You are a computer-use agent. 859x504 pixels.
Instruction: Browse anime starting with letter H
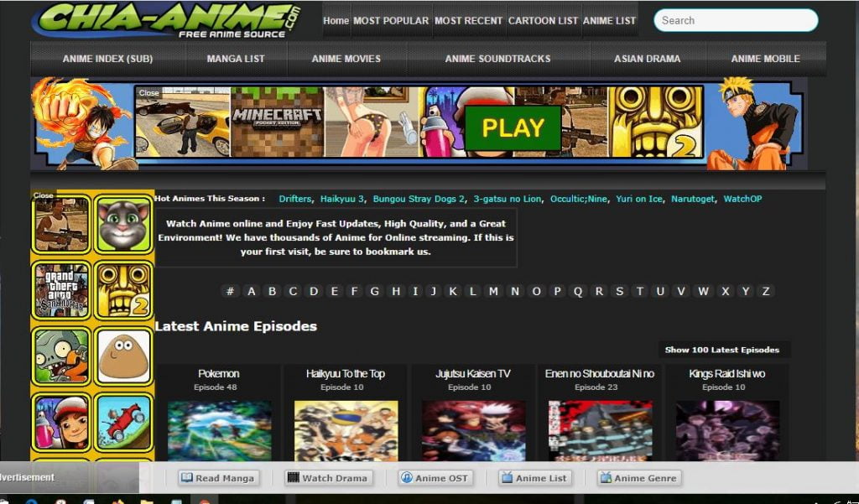pos(396,291)
